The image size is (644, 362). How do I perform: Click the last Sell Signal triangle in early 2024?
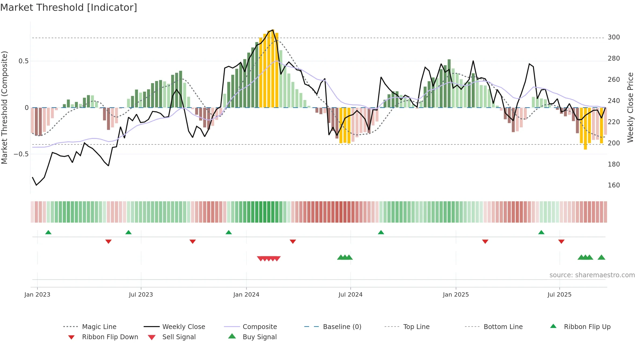coord(277,259)
